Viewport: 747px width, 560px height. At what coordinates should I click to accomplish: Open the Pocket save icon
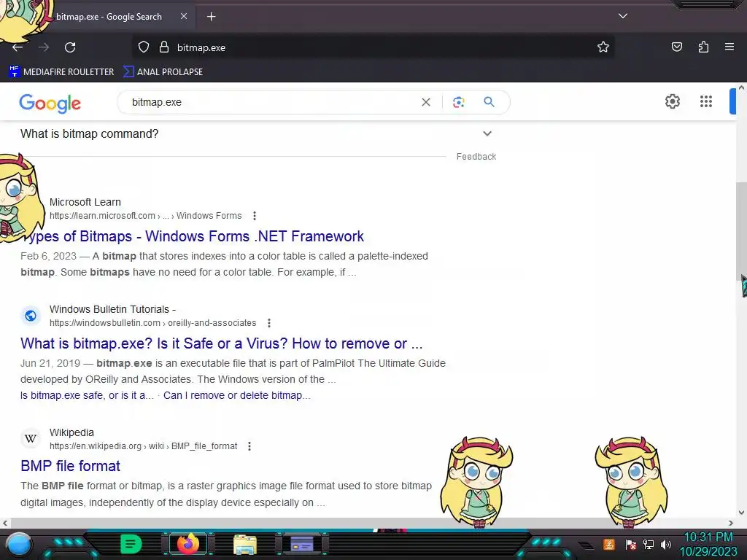click(x=676, y=47)
